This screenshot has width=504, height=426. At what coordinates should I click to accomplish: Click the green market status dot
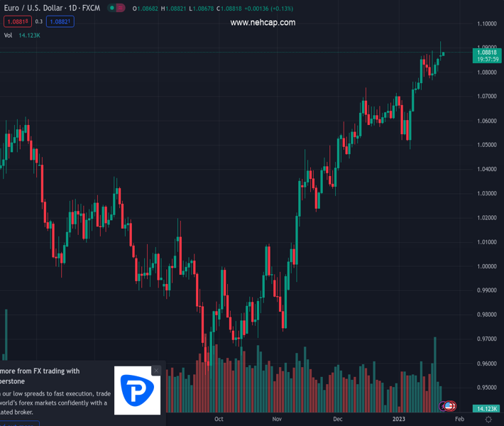112,8
